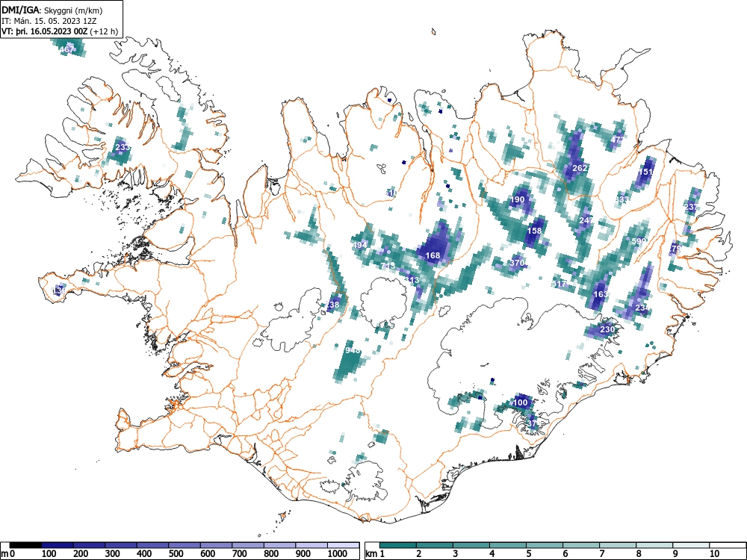Click the '370' visibility value
The height and width of the screenshot is (560, 747).
pyautogui.click(x=518, y=262)
